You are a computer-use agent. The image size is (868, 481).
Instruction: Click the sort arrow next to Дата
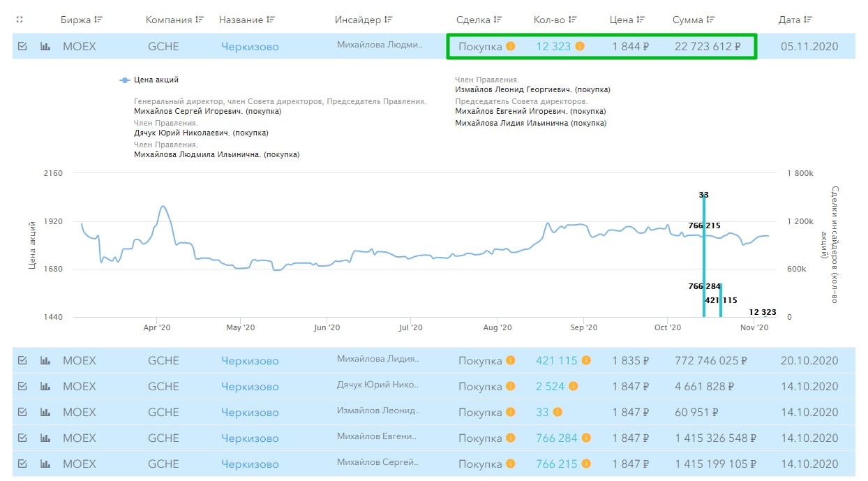(x=809, y=20)
